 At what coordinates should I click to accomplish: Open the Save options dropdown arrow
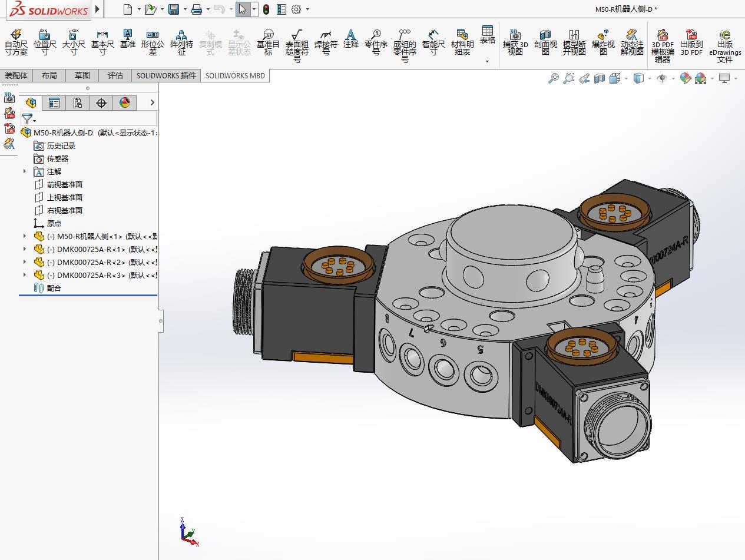pos(184,9)
